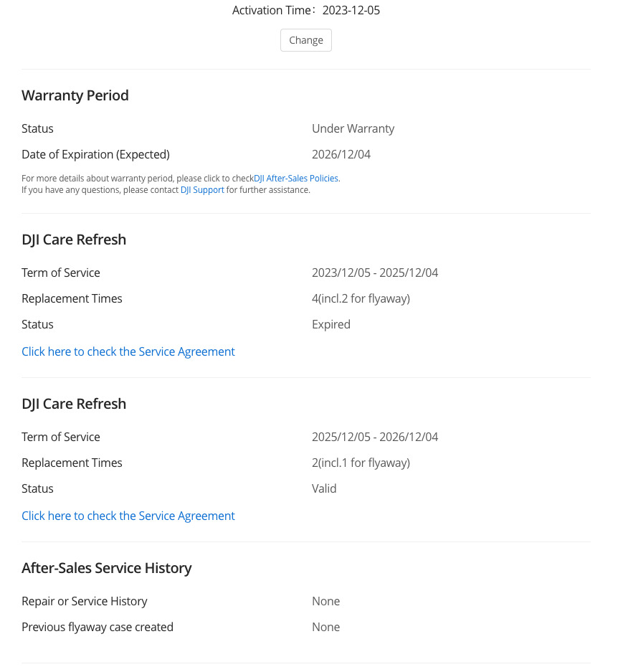
Task: Click the Valid status text
Action: pyautogui.click(x=324, y=488)
